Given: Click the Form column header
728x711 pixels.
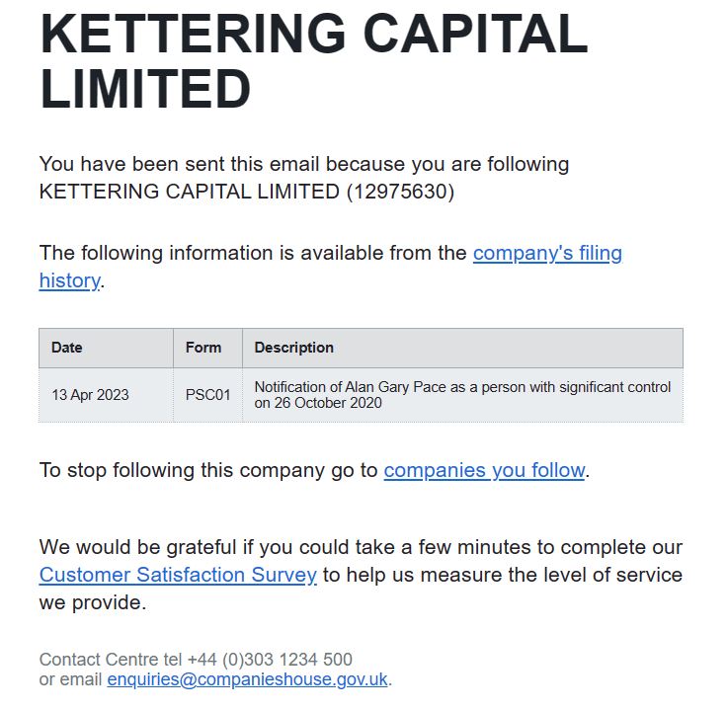Looking at the screenshot, I should (203, 348).
